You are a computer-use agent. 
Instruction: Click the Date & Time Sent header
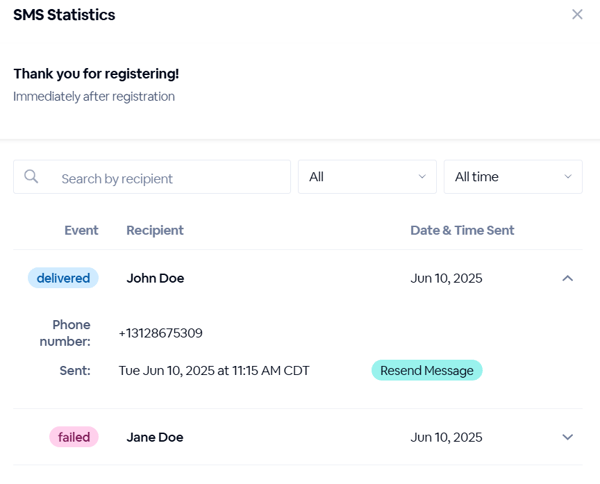[462, 230]
